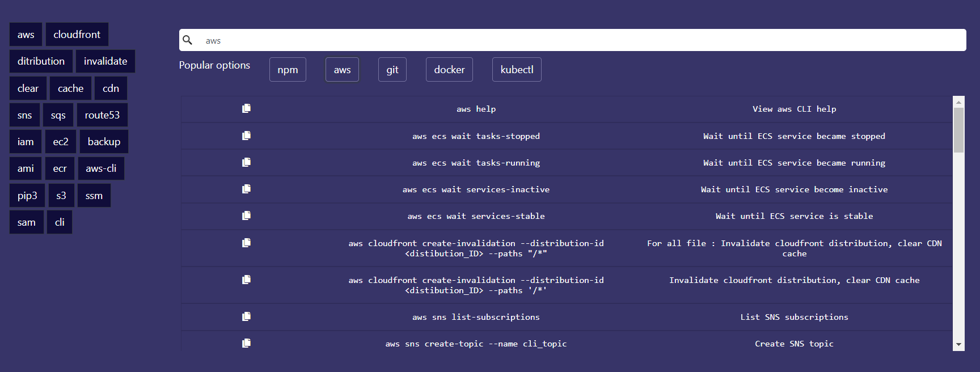The image size is (980, 372).
Task: Select the 'sqs' tag
Action: (x=58, y=115)
